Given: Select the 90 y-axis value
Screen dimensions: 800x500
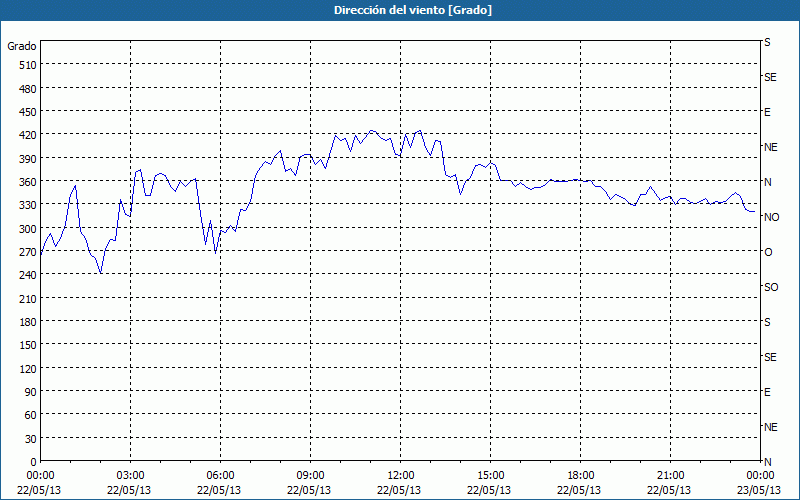Looking at the screenshot, I should (x=32, y=392).
